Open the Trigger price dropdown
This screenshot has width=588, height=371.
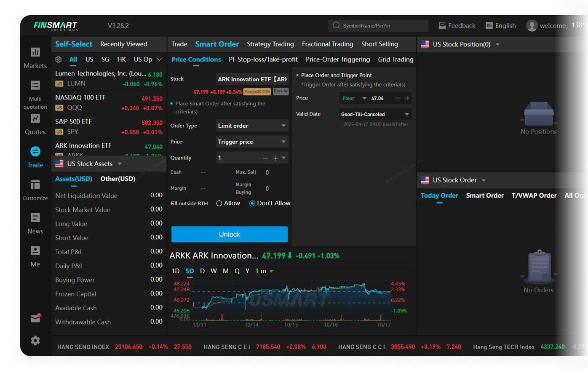[x=252, y=142]
